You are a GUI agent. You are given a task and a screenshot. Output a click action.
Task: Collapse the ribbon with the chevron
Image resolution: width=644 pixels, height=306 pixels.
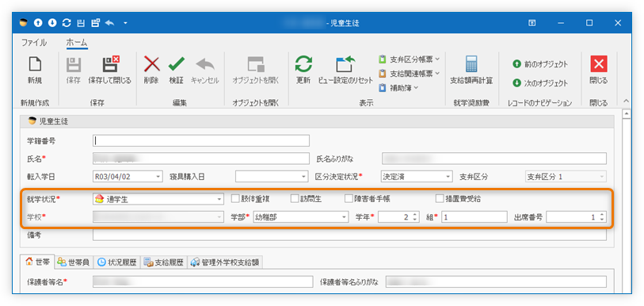[626, 101]
